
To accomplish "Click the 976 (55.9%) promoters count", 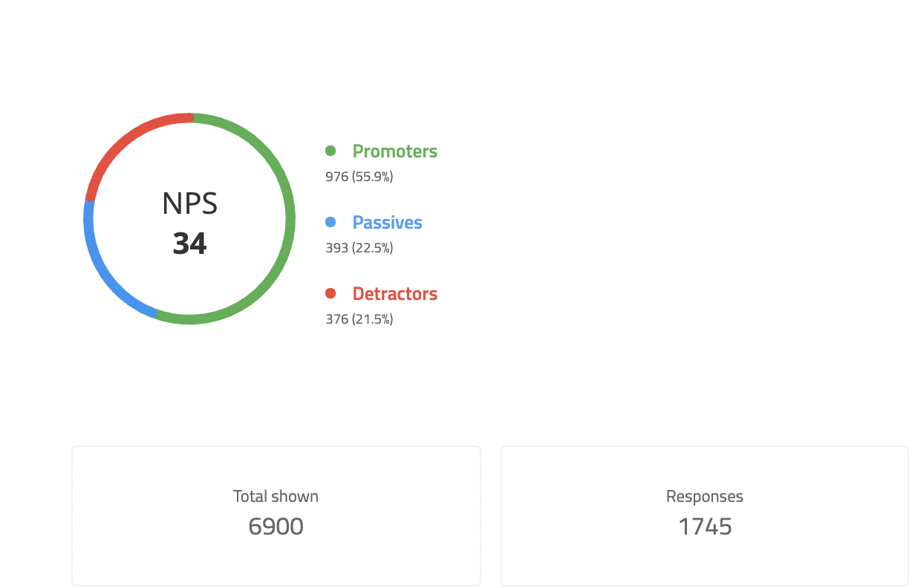I will [359, 177].
